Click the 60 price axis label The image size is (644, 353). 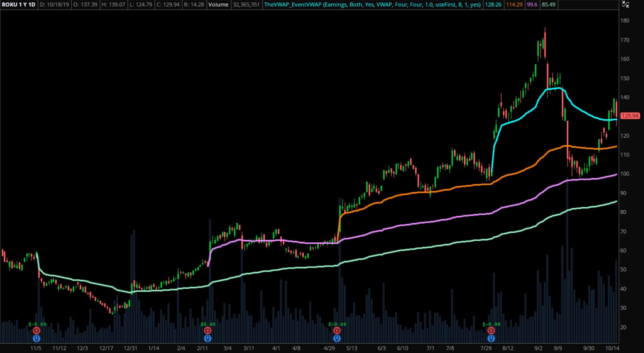623,251
